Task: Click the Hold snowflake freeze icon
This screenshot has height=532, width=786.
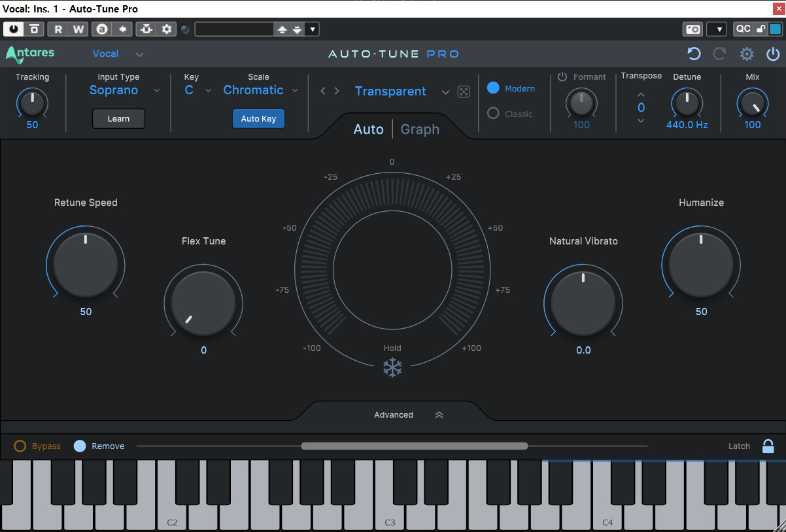Action: pyautogui.click(x=392, y=368)
